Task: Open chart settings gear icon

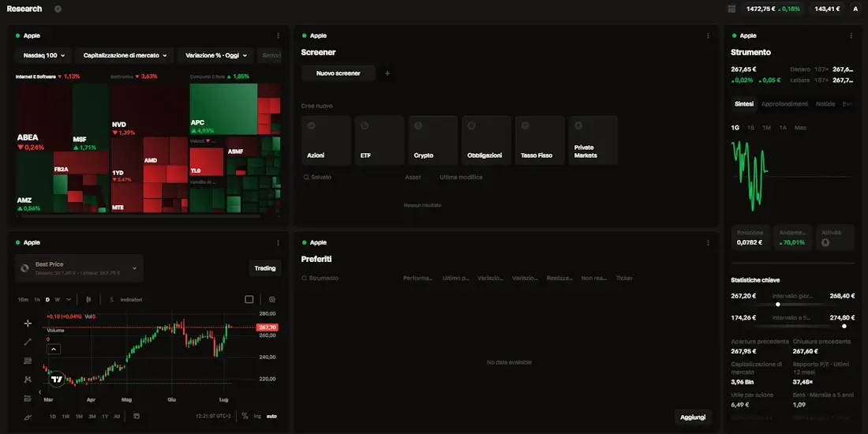Action: (x=271, y=300)
